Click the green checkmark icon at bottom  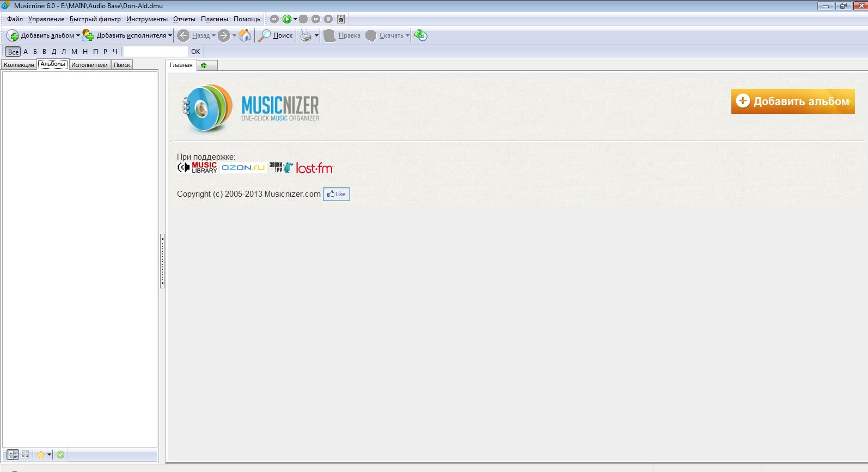[x=60, y=455]
